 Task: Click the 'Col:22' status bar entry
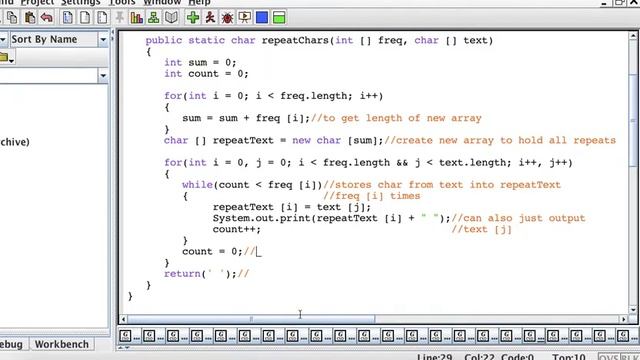point(479,357)
